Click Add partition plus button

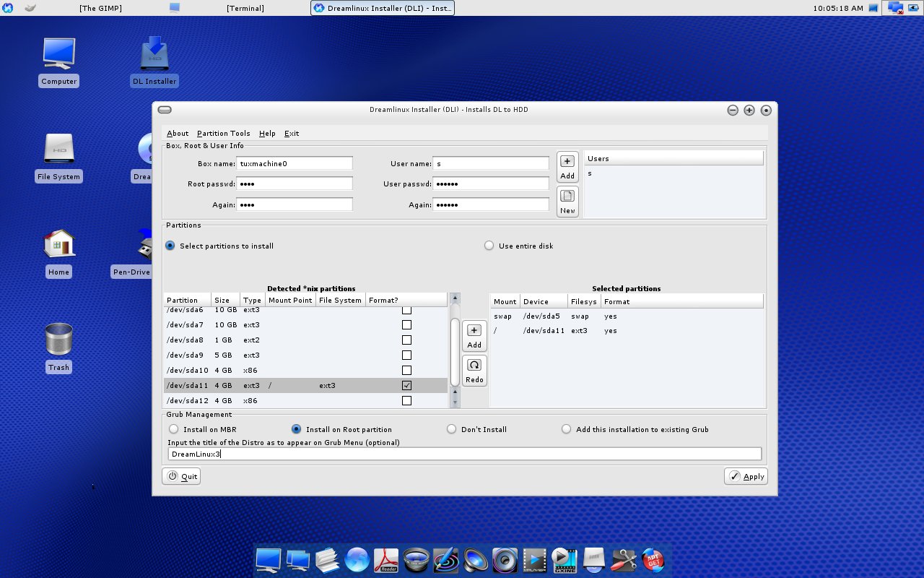474,336
